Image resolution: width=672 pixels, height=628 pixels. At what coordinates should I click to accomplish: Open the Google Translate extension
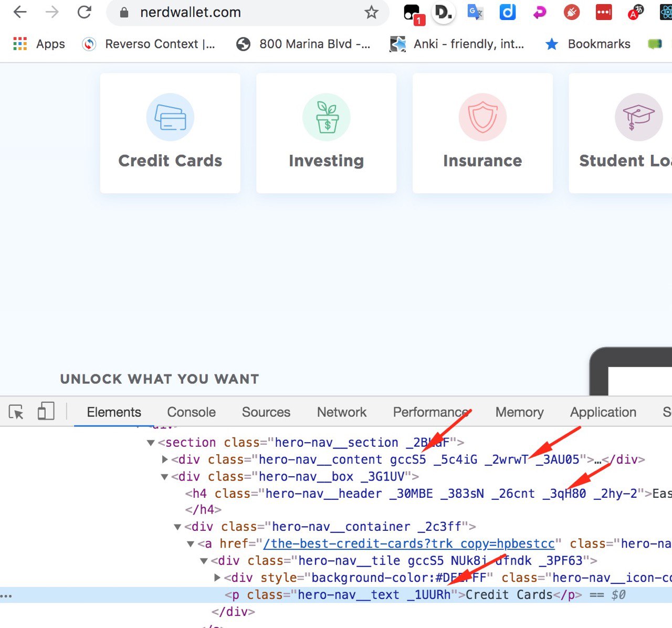(476, 12)
